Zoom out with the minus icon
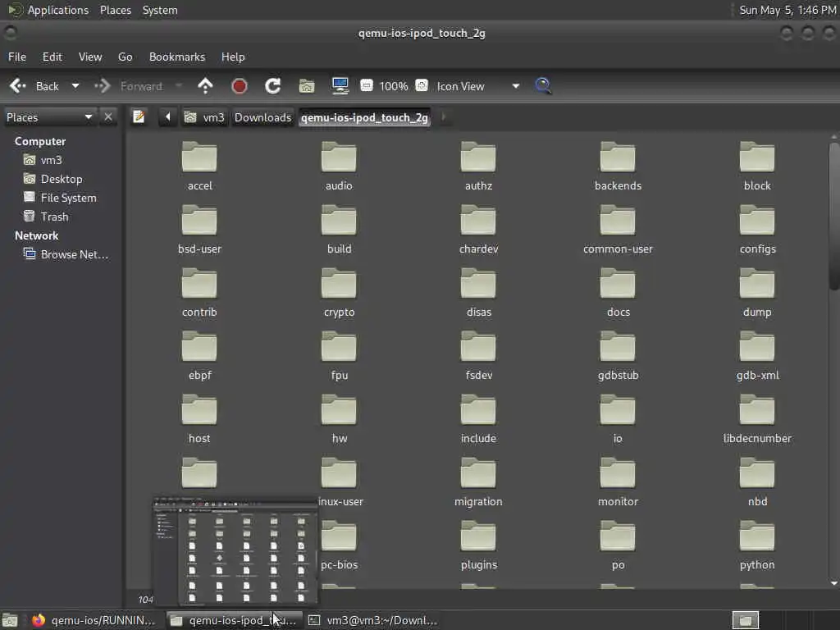The width and height of the screenshot is (840, 630). [367, 85]
